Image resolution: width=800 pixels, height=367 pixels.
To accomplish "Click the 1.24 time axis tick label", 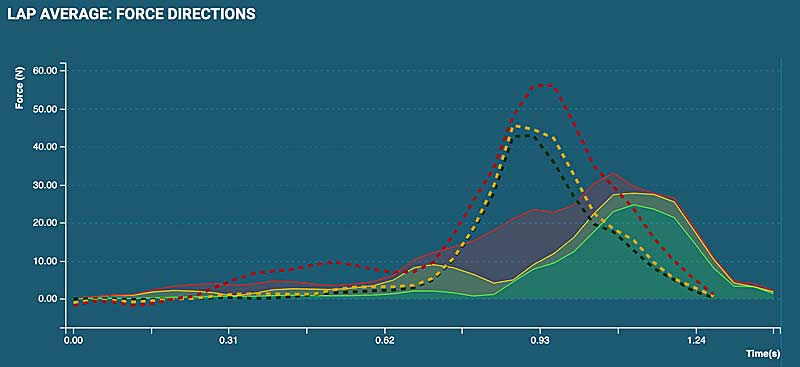I will pyautogui.click(x=696, y=340).
